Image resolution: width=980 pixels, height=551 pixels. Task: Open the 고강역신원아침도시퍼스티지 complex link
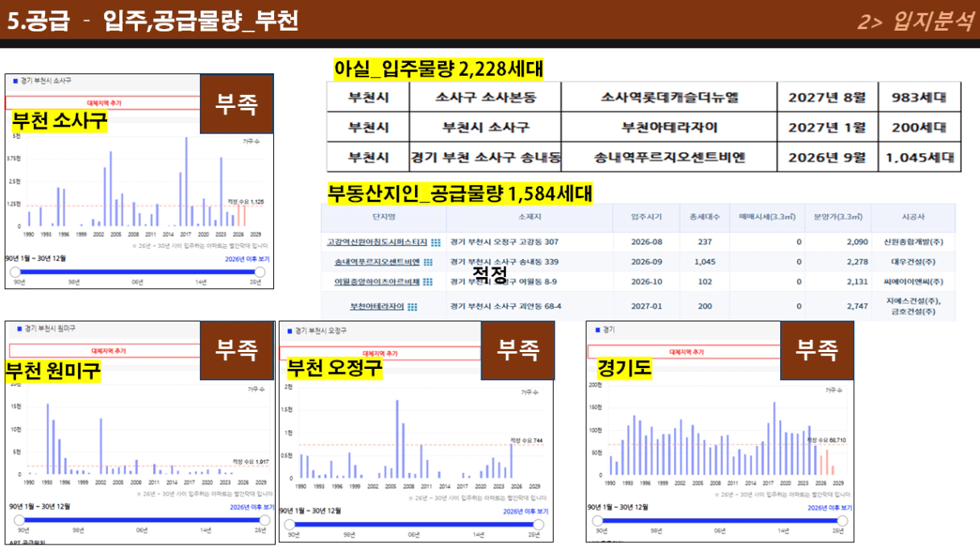(376, 242)
